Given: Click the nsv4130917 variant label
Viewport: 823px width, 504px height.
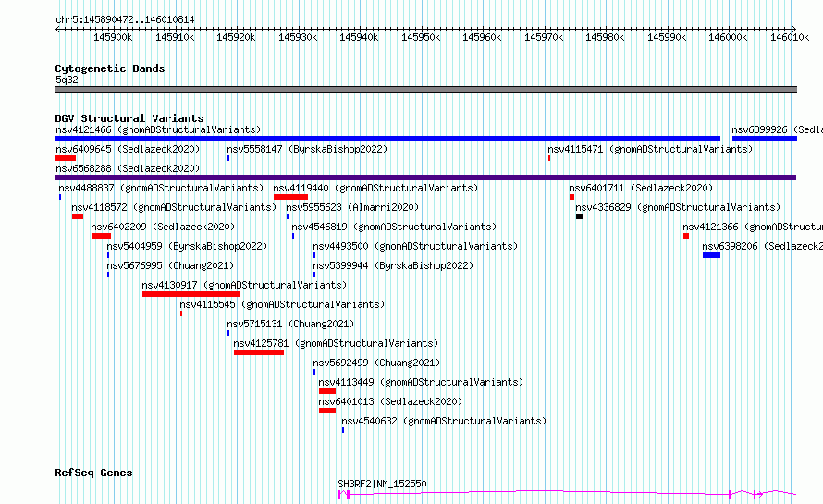Looking at the screenshot, I should (245, 285).
